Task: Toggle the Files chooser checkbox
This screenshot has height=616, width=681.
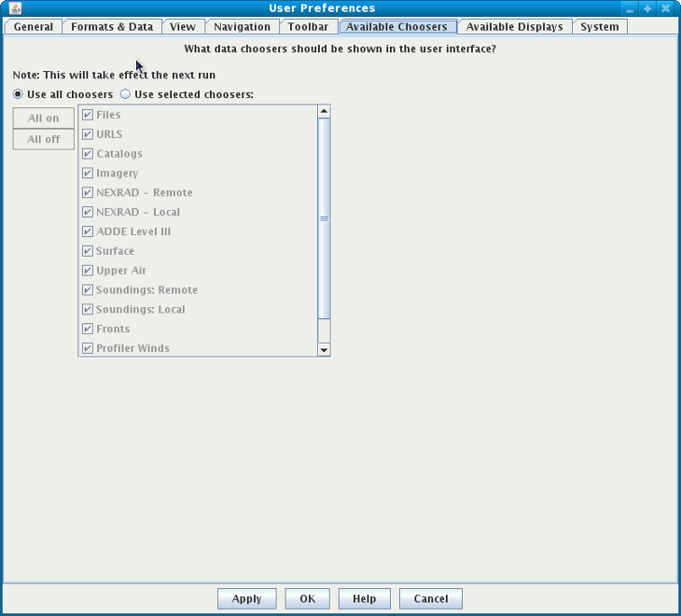Action: pos(88,115)
